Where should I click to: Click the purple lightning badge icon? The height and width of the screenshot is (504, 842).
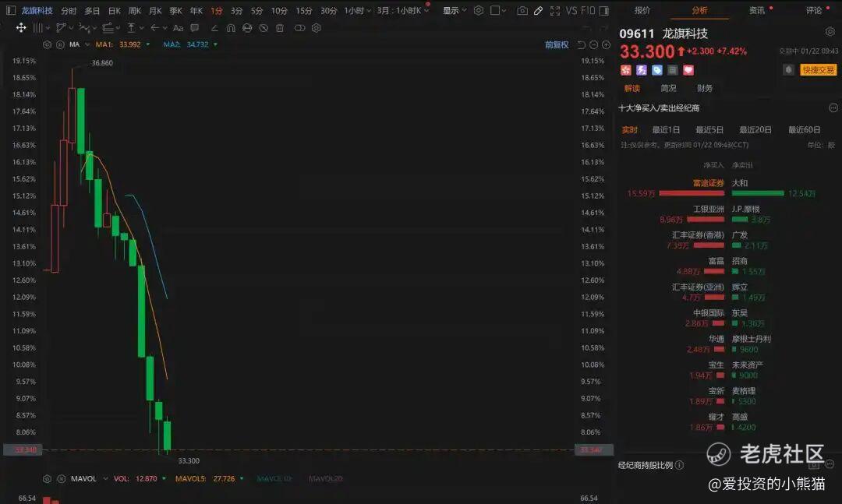click(641, 70)
